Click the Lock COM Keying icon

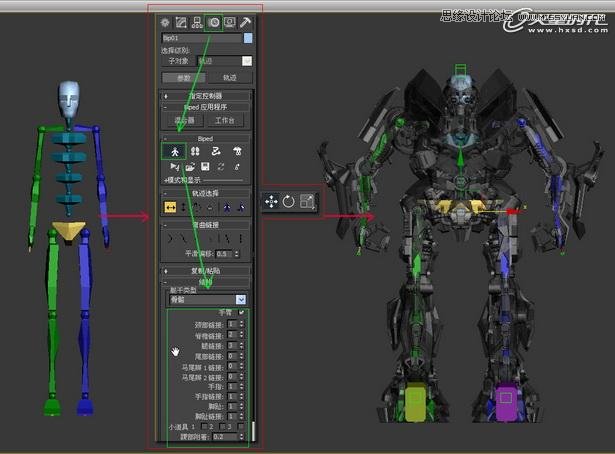(x=210, y=207)
